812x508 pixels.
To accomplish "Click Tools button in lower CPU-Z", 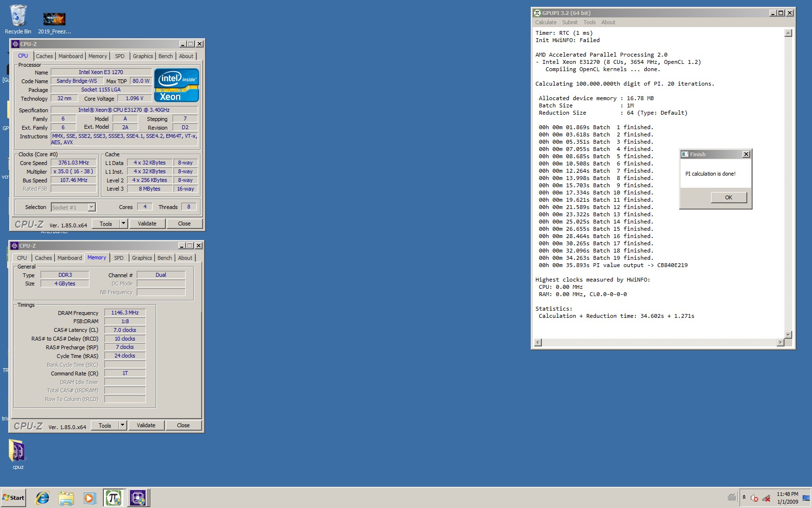I will [x=105, y=425].
